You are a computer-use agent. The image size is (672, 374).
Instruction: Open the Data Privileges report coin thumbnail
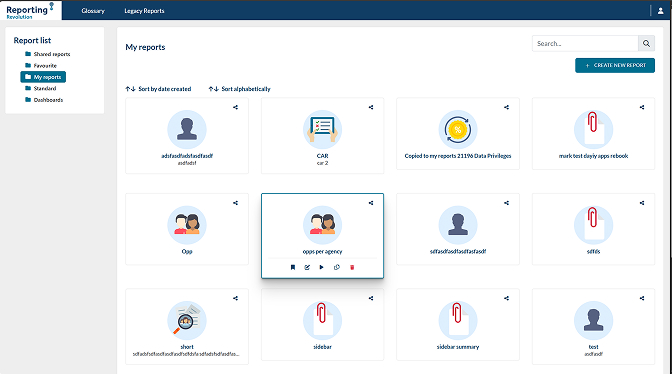(x=458, y=129)
